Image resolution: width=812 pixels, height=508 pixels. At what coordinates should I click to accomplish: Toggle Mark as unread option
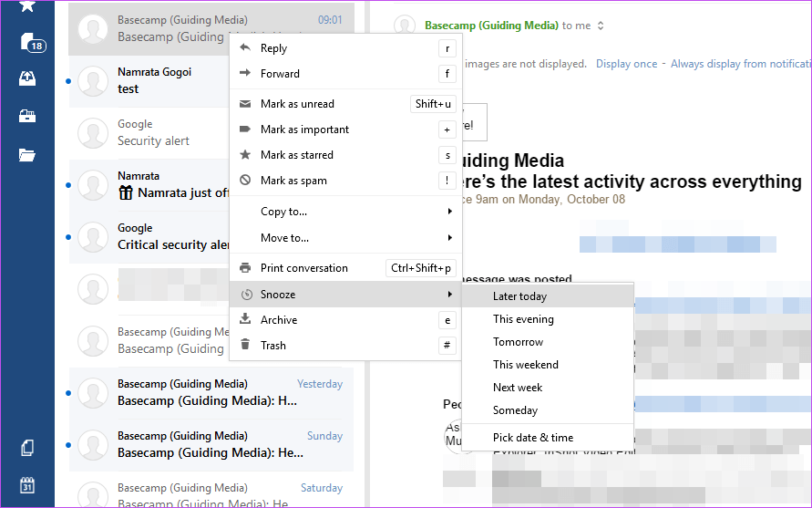point(297,104)
